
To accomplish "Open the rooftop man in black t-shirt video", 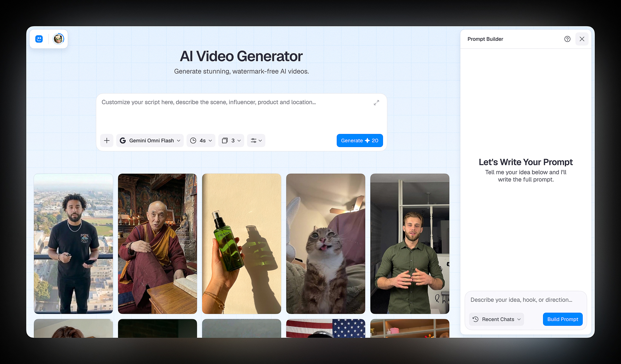I will (x=74, y=244).
